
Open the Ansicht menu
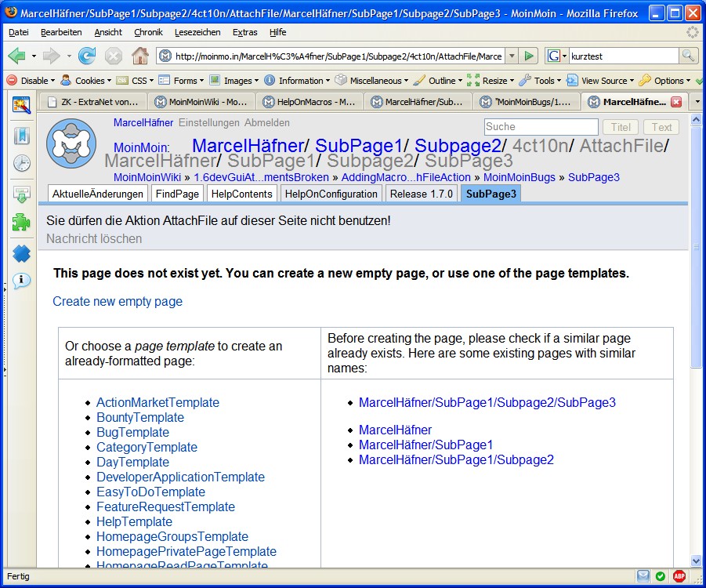108,32
